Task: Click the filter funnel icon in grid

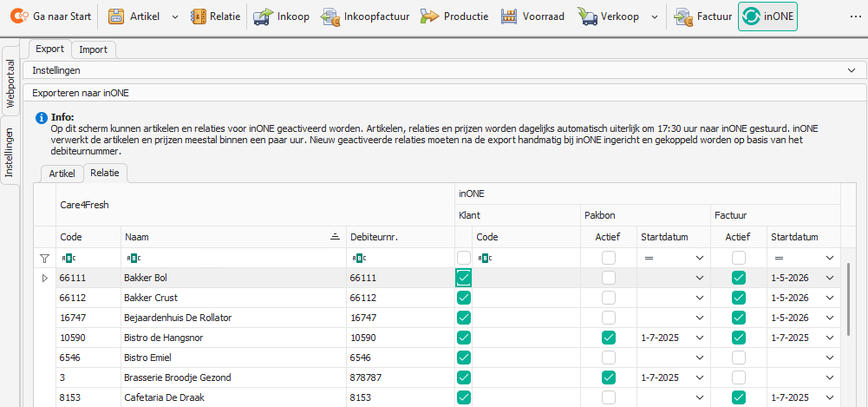Action: coord(44,258)
